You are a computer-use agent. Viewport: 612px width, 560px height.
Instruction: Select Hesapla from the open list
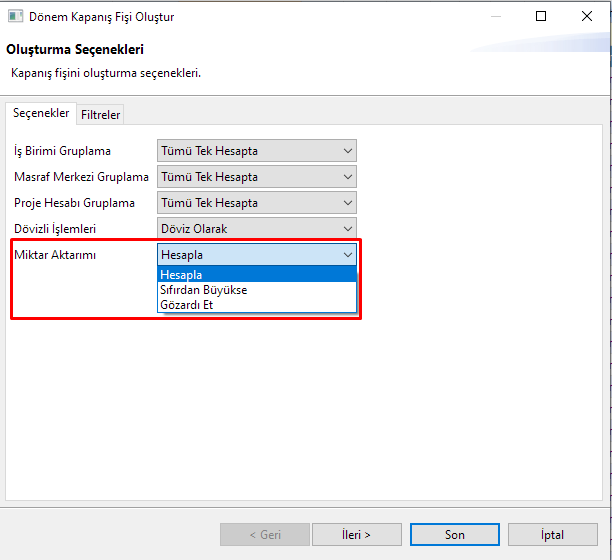click(256, 274)
